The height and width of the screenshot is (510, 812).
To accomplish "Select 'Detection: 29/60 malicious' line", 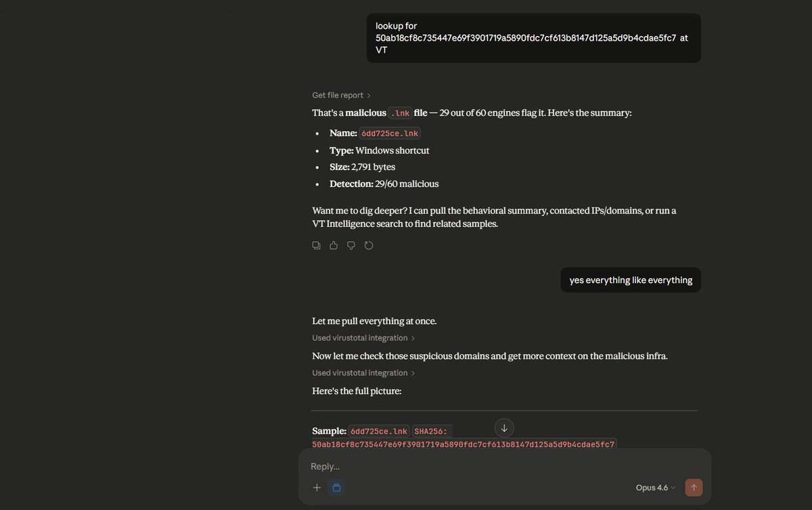I will pyautogui.click(x=384, y=184).
